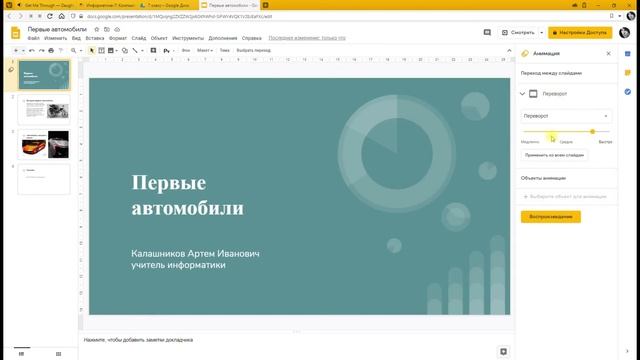Click the Google Slides home logo
The width and height of the screenshot is (640, 360).
(16, 33)
